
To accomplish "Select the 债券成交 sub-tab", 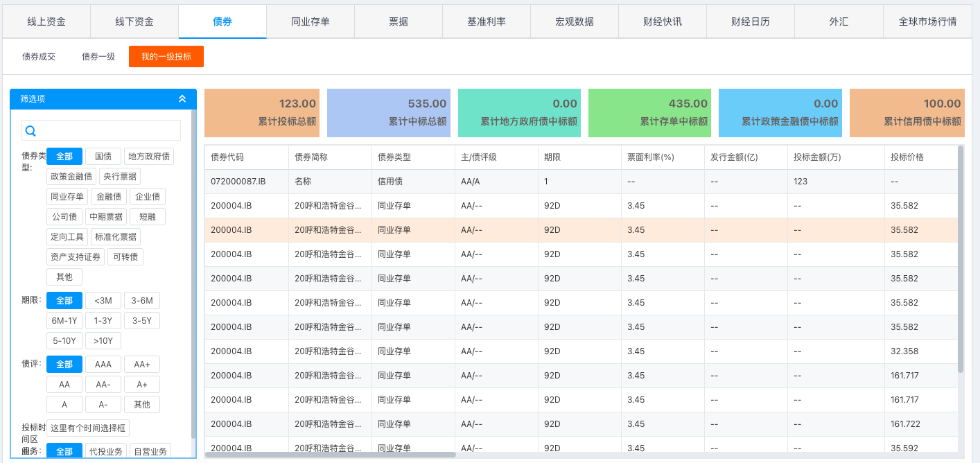I will [39, 57].
